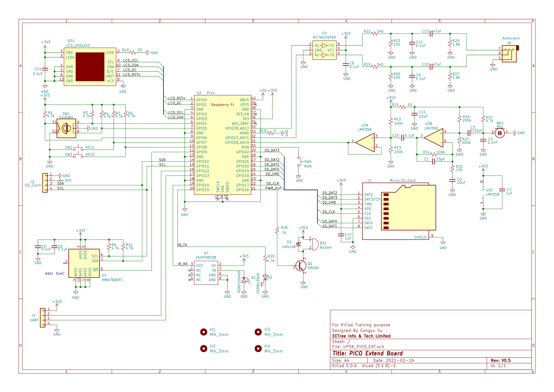The height and width of the screenshot is (392, 554).
Task: Select capacitor C7 1uF symbol
Action: (502, 190)
